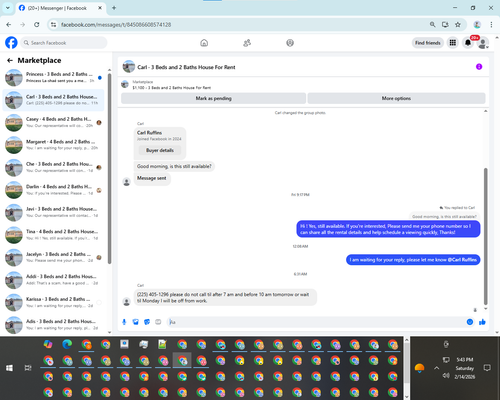
Task: Open the Windows Start menu
Action: [9, 368]
